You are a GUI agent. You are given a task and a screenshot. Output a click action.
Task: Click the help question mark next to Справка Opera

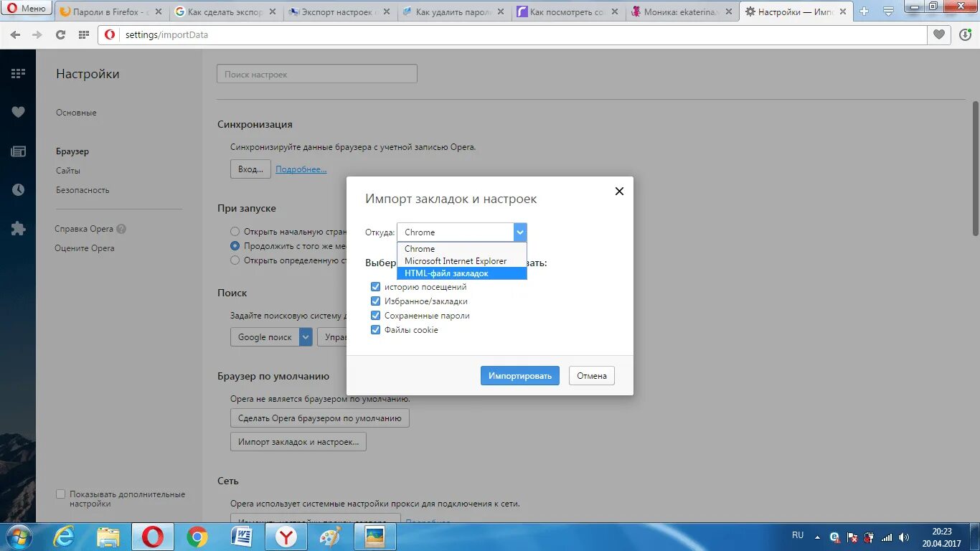coord(121,229)
